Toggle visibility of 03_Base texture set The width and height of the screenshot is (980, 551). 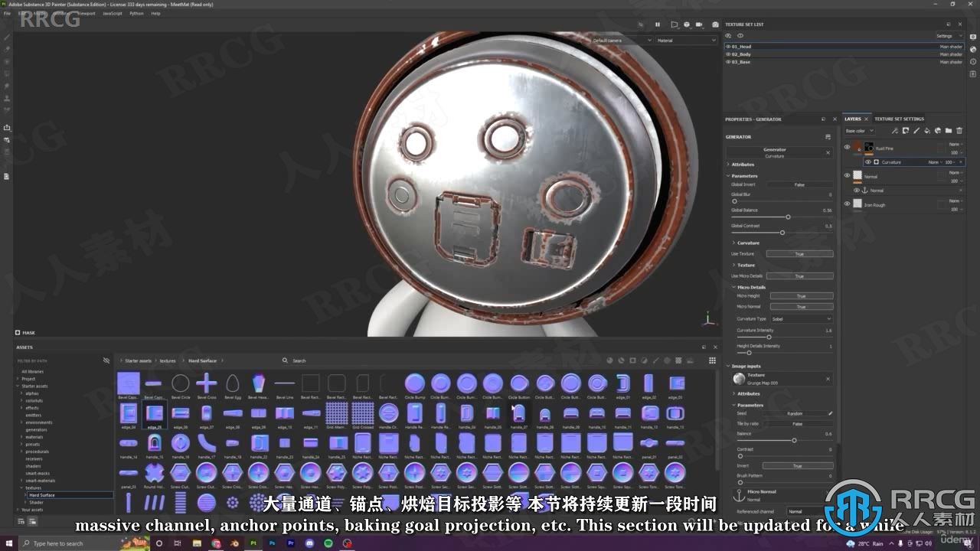pos(728,62)
